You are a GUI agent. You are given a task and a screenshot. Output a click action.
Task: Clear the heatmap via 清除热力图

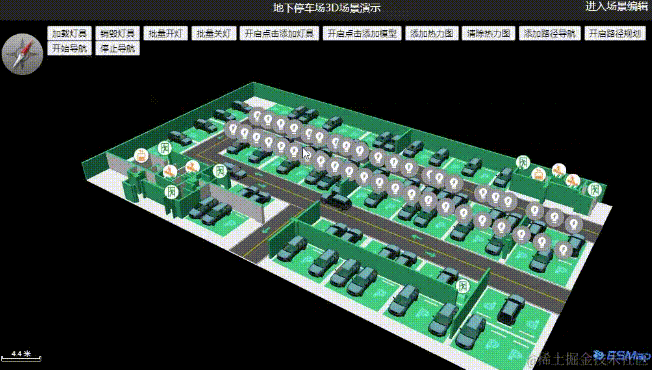[x=488, y=33]
